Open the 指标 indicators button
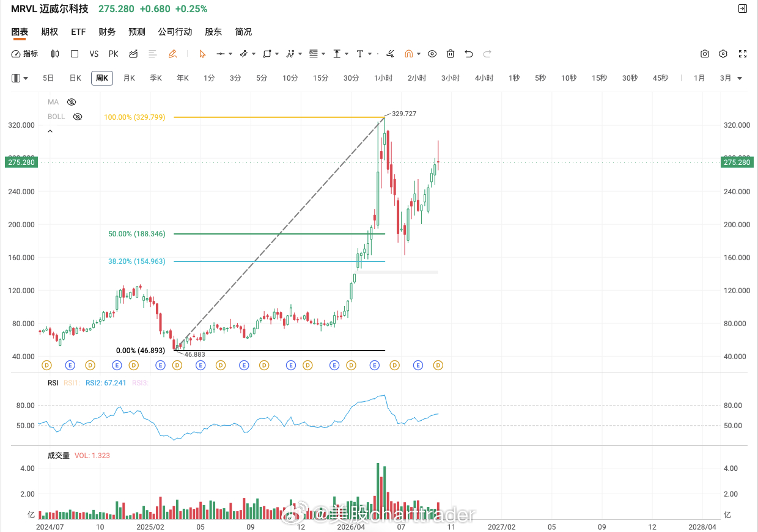758x532 pixels. coord(25,54)
